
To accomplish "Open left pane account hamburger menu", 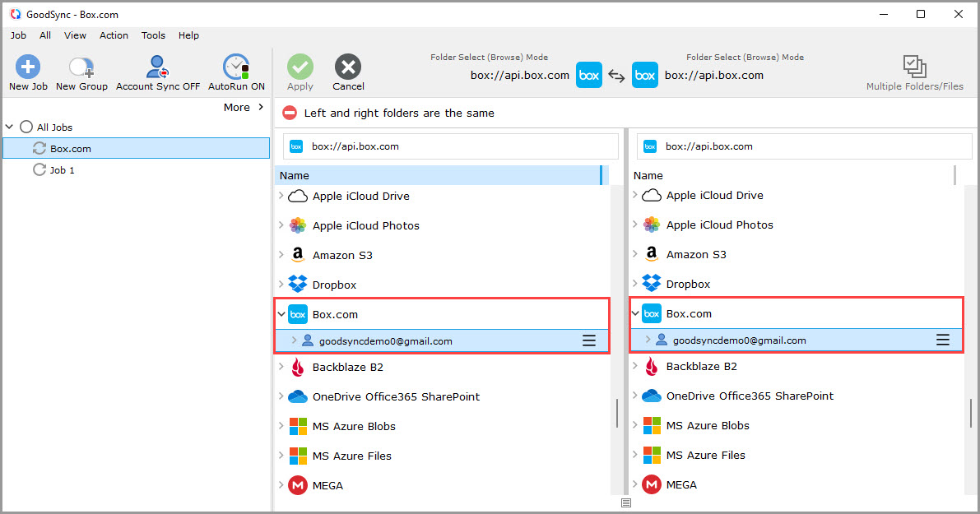I will click(589, 340).
